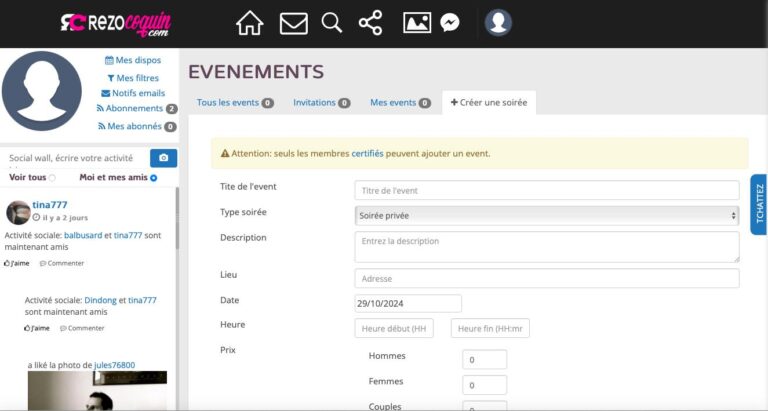The image size is (768, 411).
Task: Open the messenger chat icon
Action: tap(450, 23)
